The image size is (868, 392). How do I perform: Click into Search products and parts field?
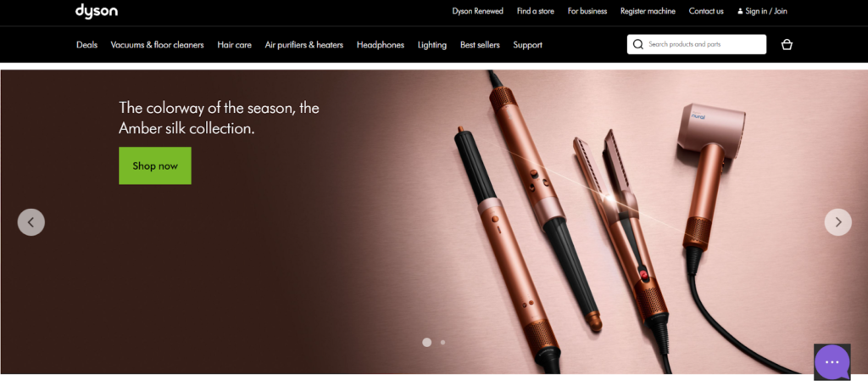(x=697, y=44)
